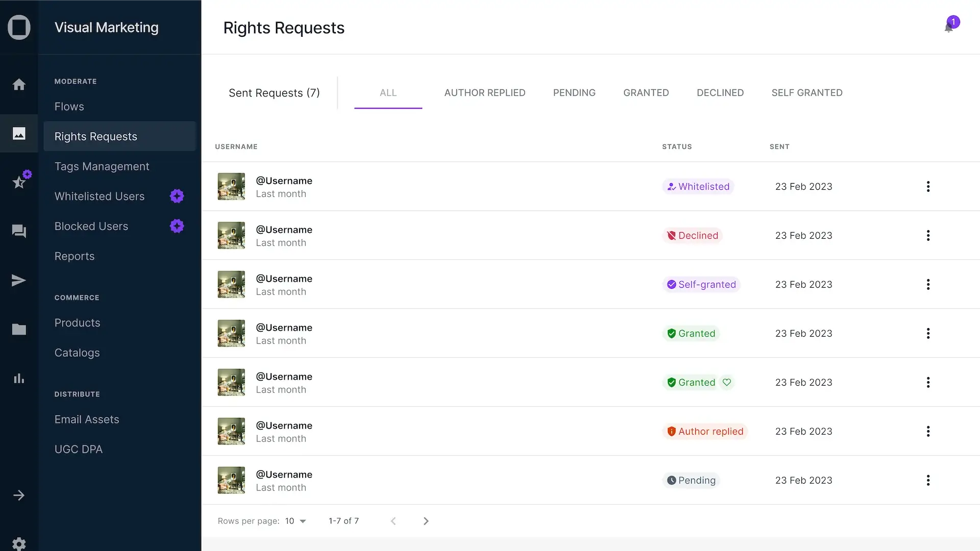This screenshot has height=551, width=980.
Task: Open the chat bubbles icon in the sidebar
Action: pyautogui.click(x=19, y=231)
